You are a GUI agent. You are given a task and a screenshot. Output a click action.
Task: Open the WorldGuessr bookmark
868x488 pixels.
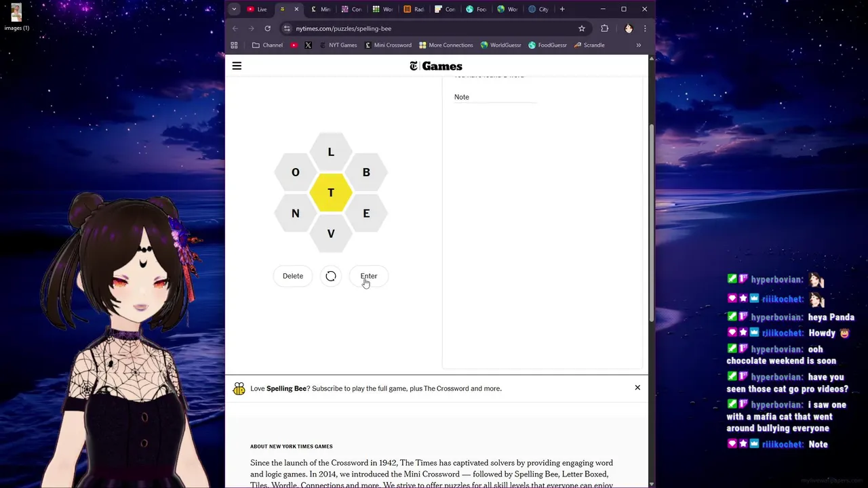click(x=500, y=45)
